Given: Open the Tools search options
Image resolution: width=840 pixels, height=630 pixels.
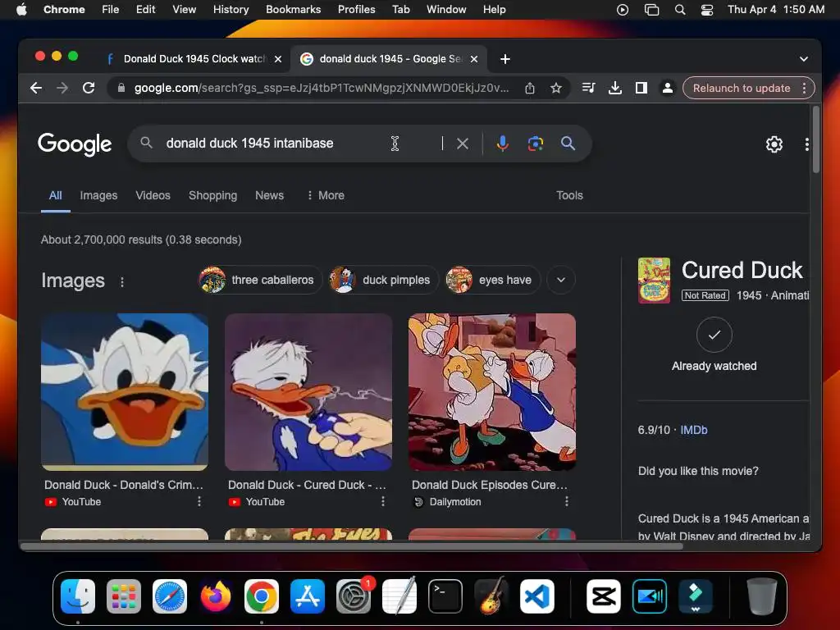Looking at the screenshot, I should [569, 195].
